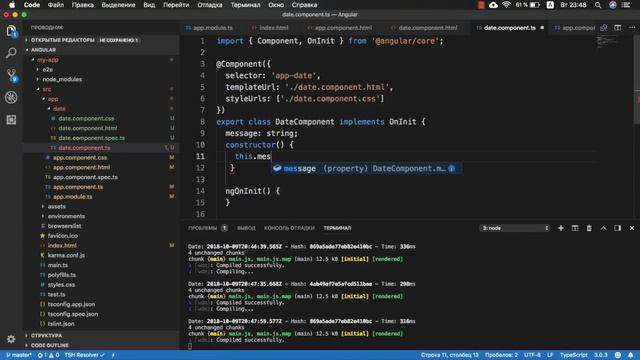Expand the assets folder

56,207
